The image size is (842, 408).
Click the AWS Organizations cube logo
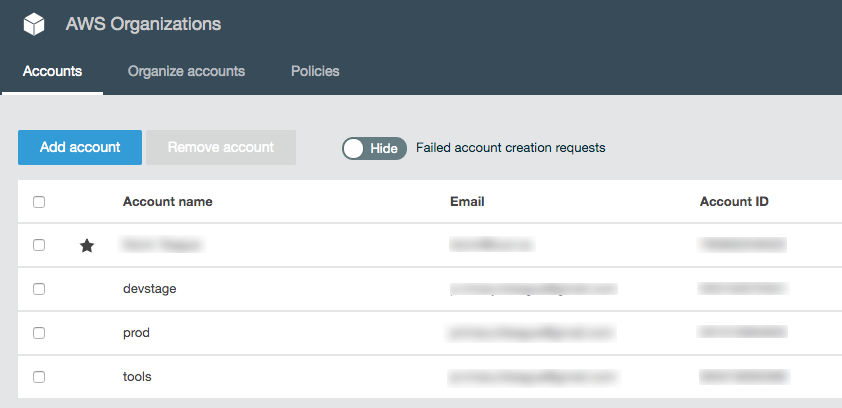pos(34,25)
